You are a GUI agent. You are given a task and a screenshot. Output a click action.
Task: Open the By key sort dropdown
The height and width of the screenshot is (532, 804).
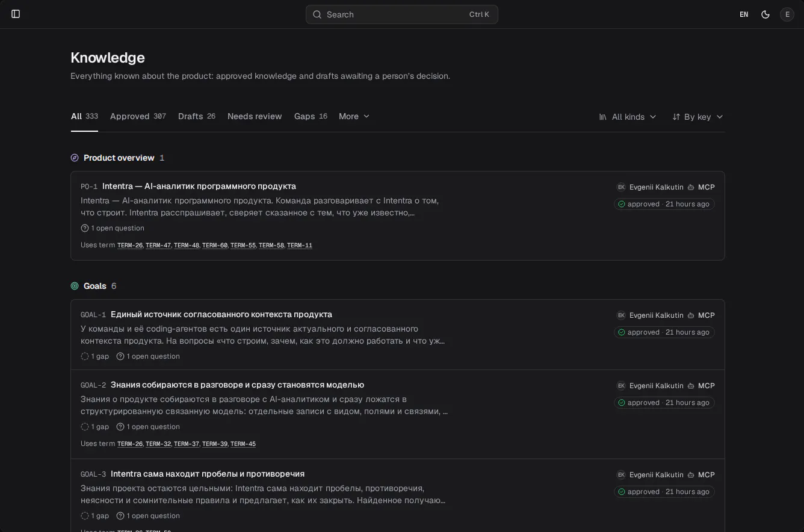tap(697, 117)
